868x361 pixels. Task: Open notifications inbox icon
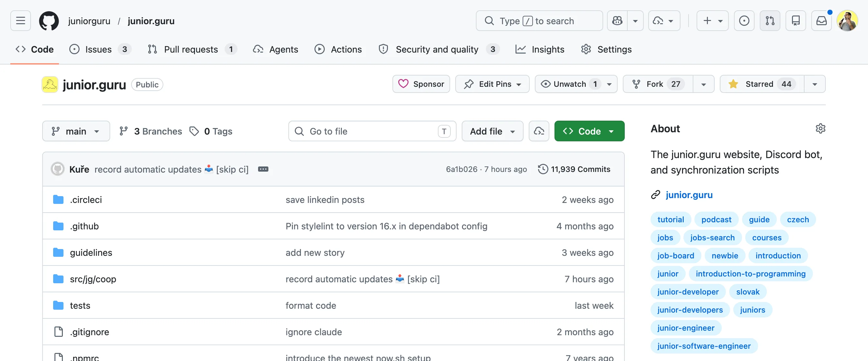(x=822, y=21)
